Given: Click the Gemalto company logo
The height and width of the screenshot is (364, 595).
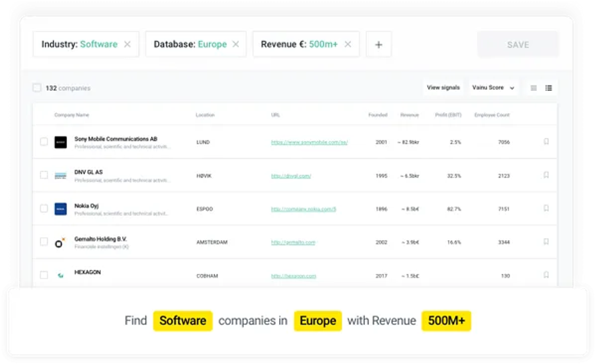Looking at the screenshot, I should click(60, 242).
